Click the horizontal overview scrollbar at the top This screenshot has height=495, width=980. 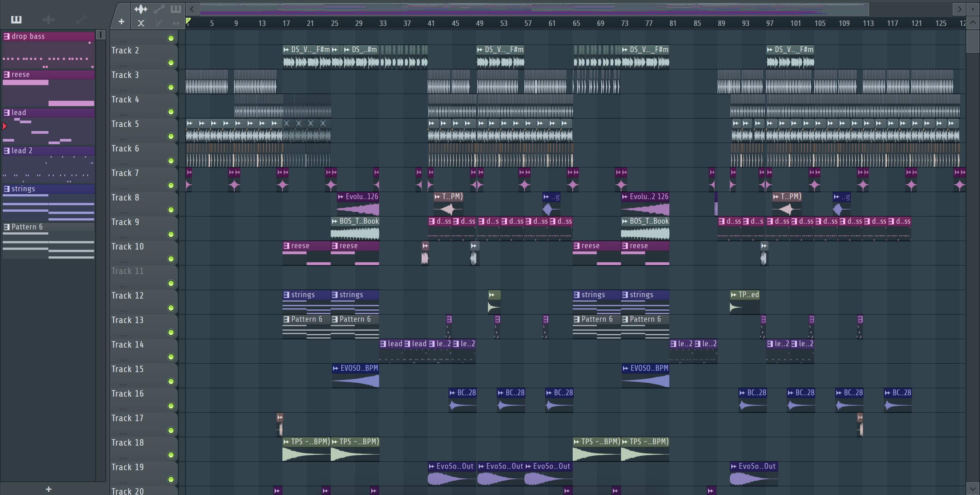click(x=534, y=9)
